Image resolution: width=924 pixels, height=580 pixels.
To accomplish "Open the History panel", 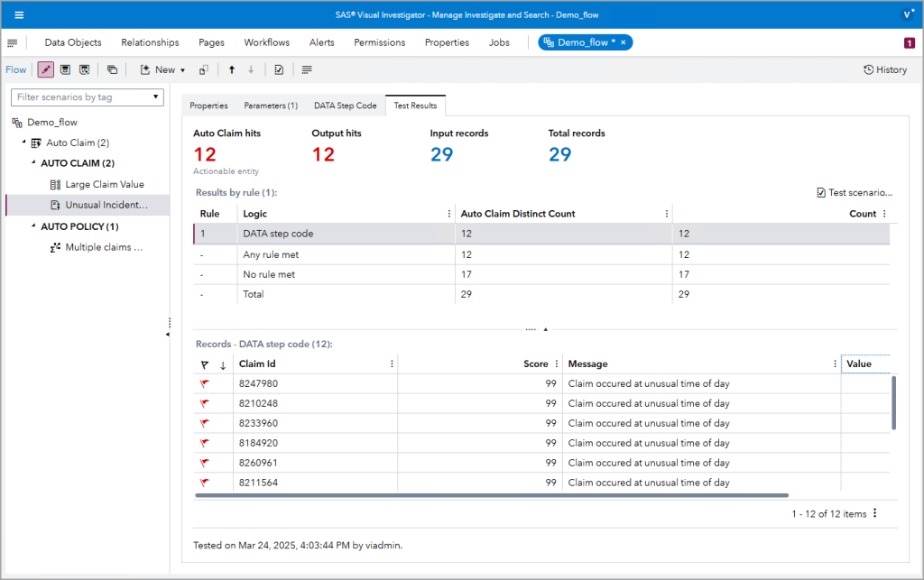I will click(884, 69).
